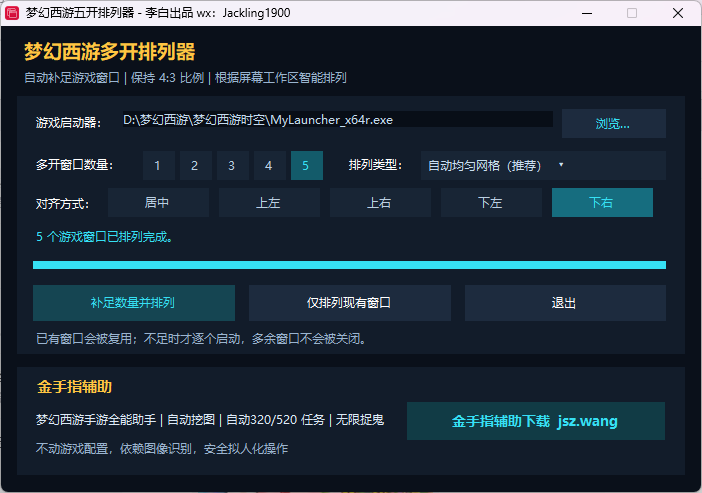Set window count to 1

159,165
